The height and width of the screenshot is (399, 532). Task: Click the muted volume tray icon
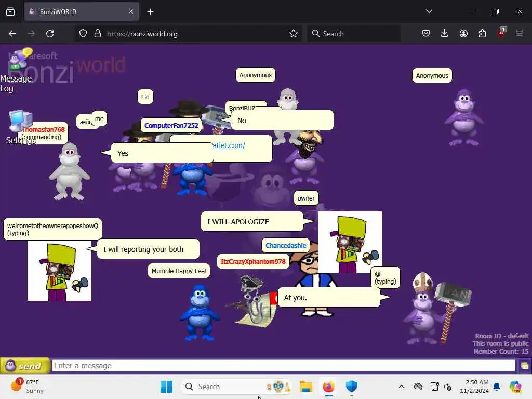pyautogui.click(x=448, y=387)
